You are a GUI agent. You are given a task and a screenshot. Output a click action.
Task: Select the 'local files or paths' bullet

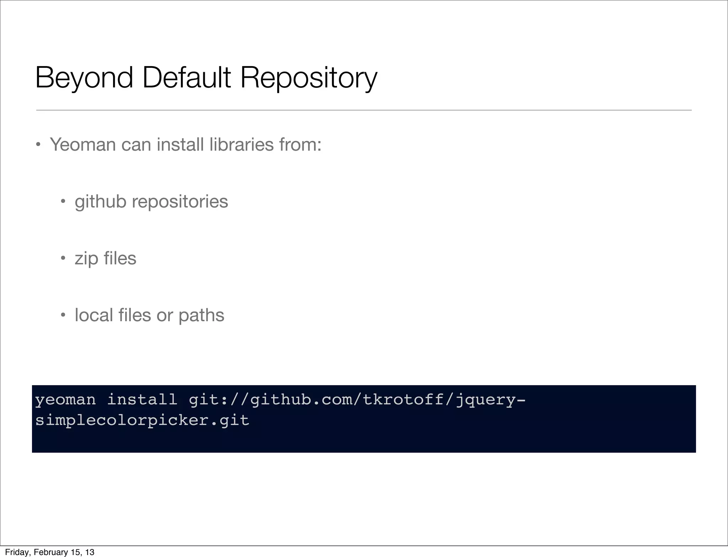[x=149, y=315]
